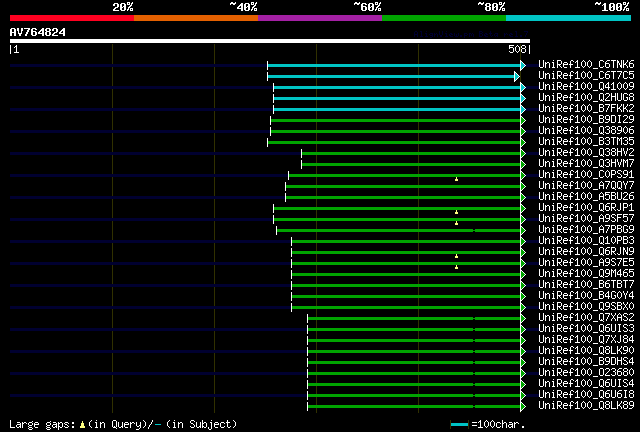Click the text UniRef100_B4G0Y4
The height and width of the screenshot is (432, 640).
click(x=586, y=296)
